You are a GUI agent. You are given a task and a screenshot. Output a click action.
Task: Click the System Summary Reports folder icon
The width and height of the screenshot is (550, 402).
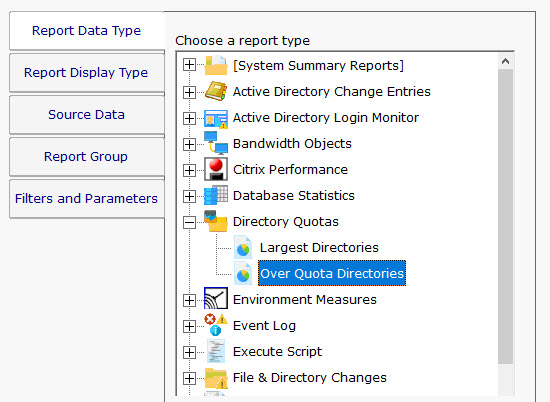tap(216, 65)
